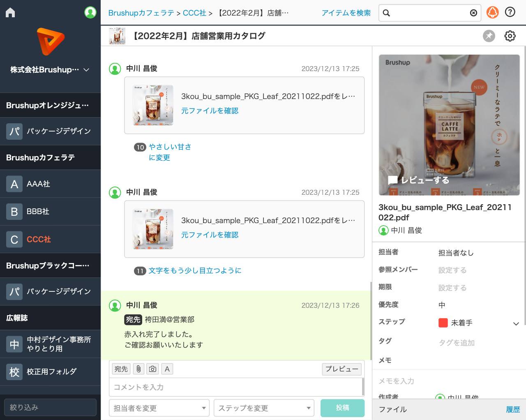Image resolution: width=526 pixels, height=420 pixels.
Task: Go to the home icon
Action: [10, 12]
